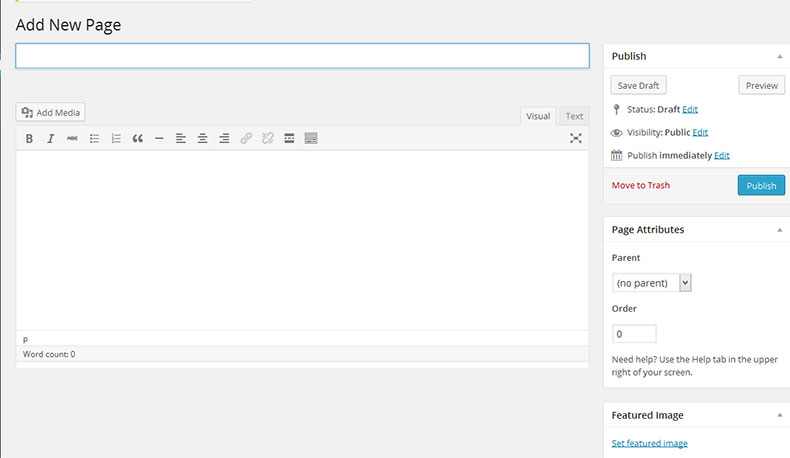This screenshot has width=790, height=458.
Task: Insert a blockquote
Action: [138, 139]
